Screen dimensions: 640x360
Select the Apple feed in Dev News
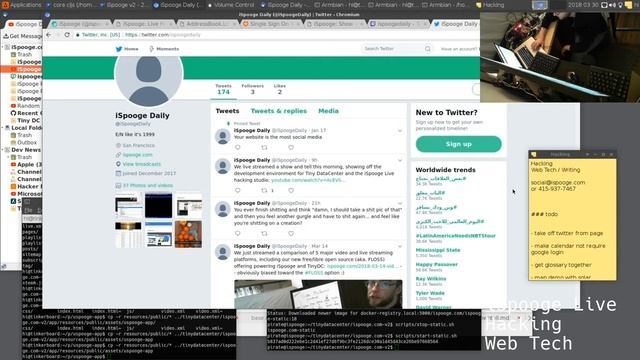(x=26, y=164)
